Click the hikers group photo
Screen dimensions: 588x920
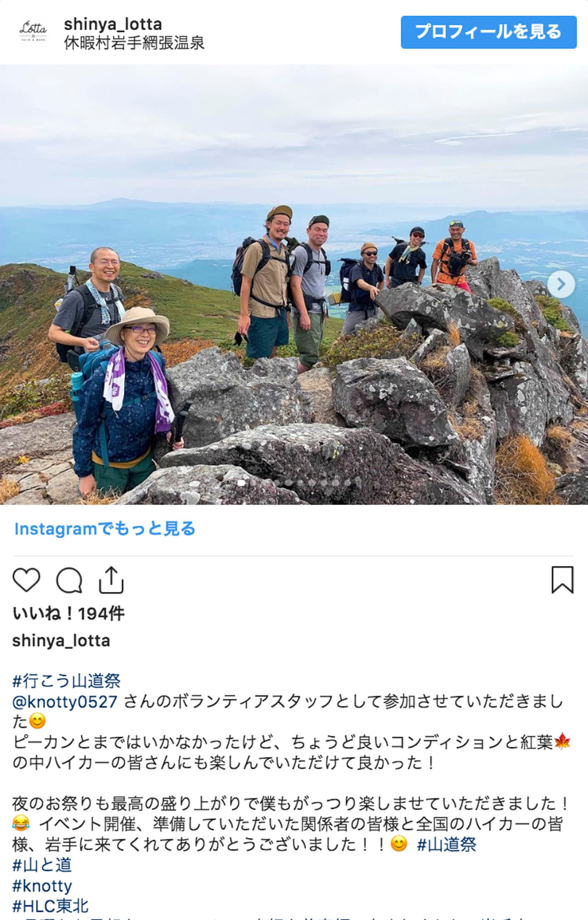click(294, 284)
